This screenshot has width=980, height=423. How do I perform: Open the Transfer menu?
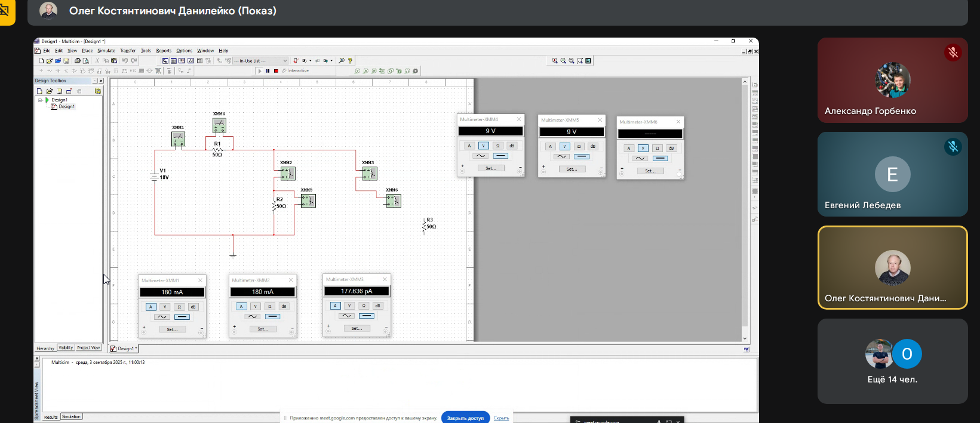128,51
